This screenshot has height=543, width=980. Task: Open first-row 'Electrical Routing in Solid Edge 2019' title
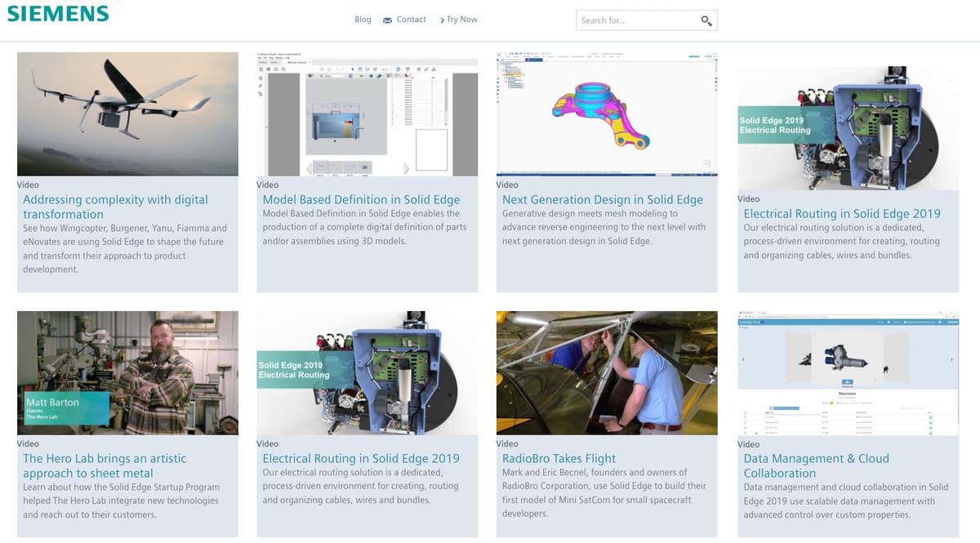(842, 214)
